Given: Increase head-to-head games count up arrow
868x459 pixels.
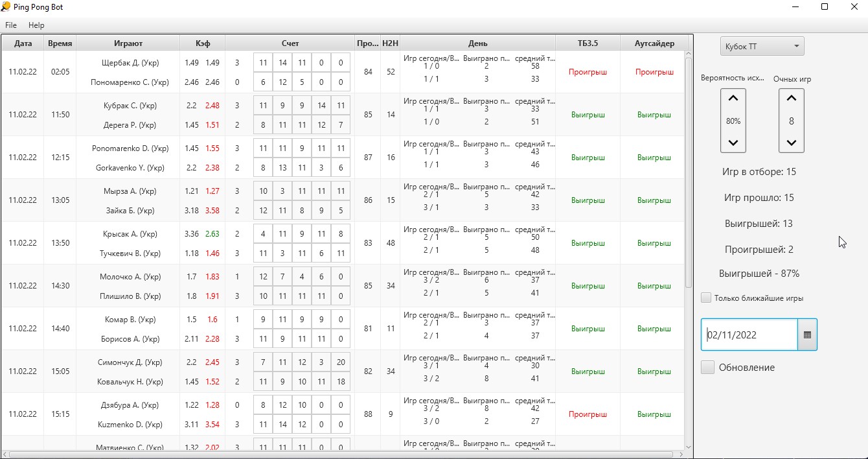Looking at the screenshot, I should click(791, 99).
